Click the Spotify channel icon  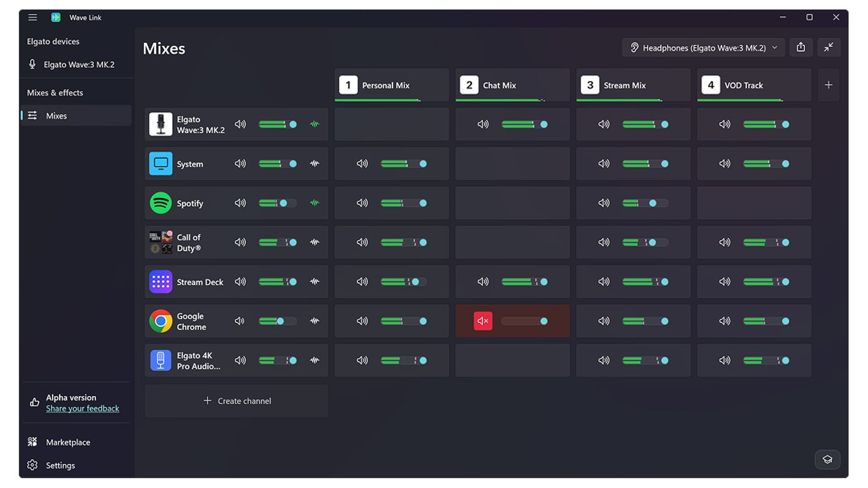(160, 203)
